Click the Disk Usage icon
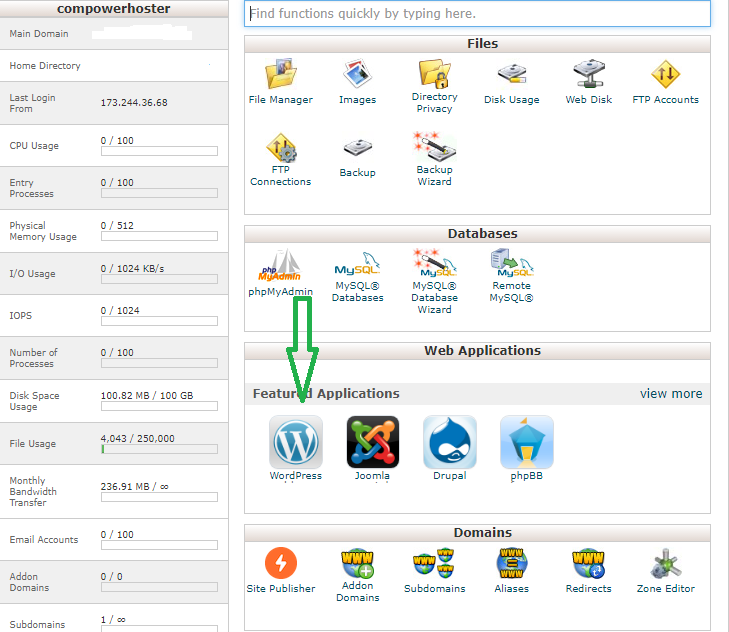 [x=511, y=76]
